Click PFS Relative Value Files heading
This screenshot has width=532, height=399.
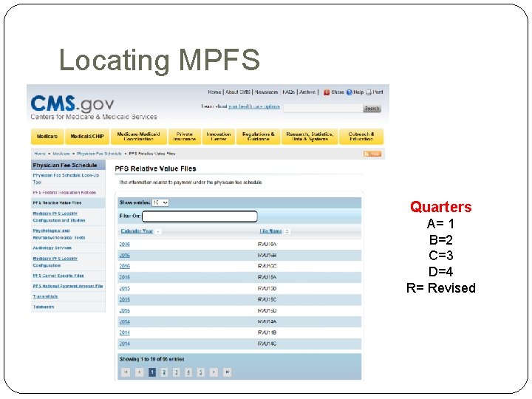coord(155,168)
